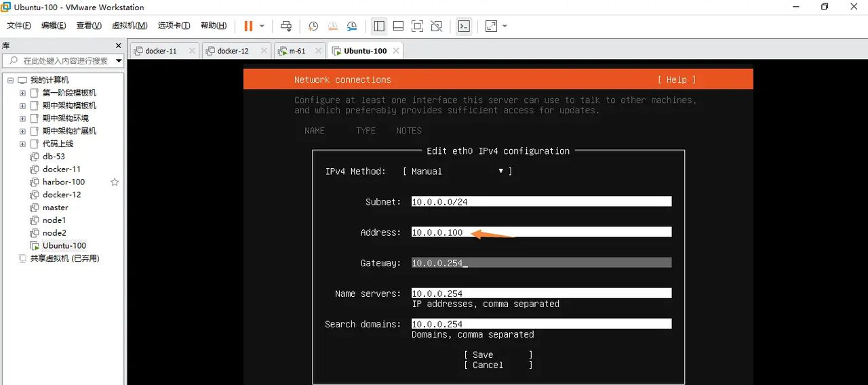
Task: Send Ctrl+Alt+Del to the virtual machine
Action: (286, 26)
